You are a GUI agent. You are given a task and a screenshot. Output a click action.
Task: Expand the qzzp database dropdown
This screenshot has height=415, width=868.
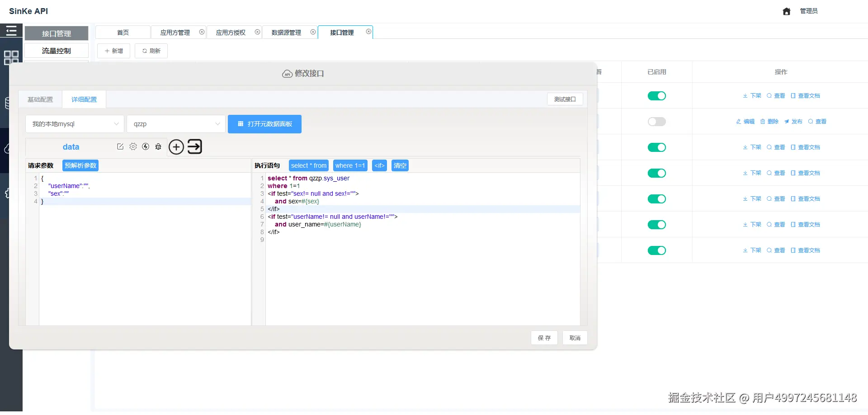[176, 124]
